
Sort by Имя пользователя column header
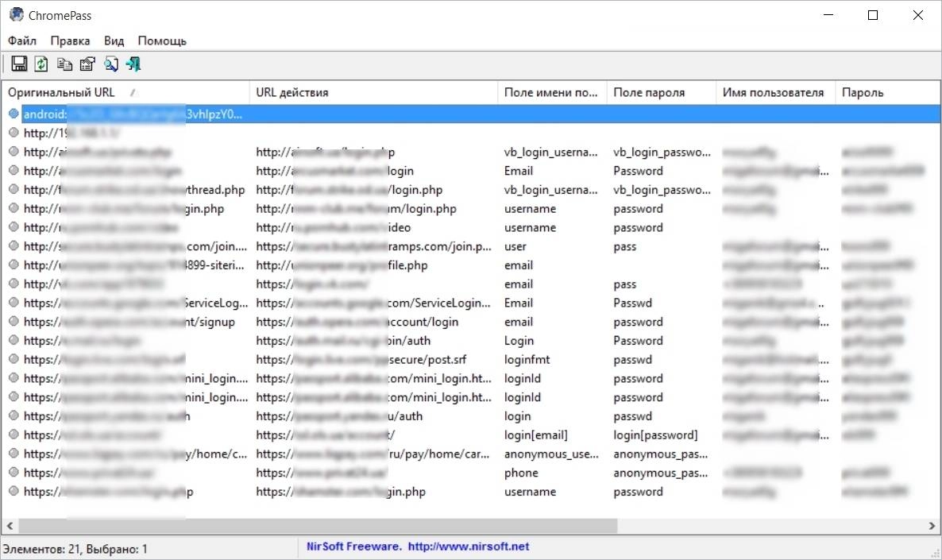click(775, 92)
